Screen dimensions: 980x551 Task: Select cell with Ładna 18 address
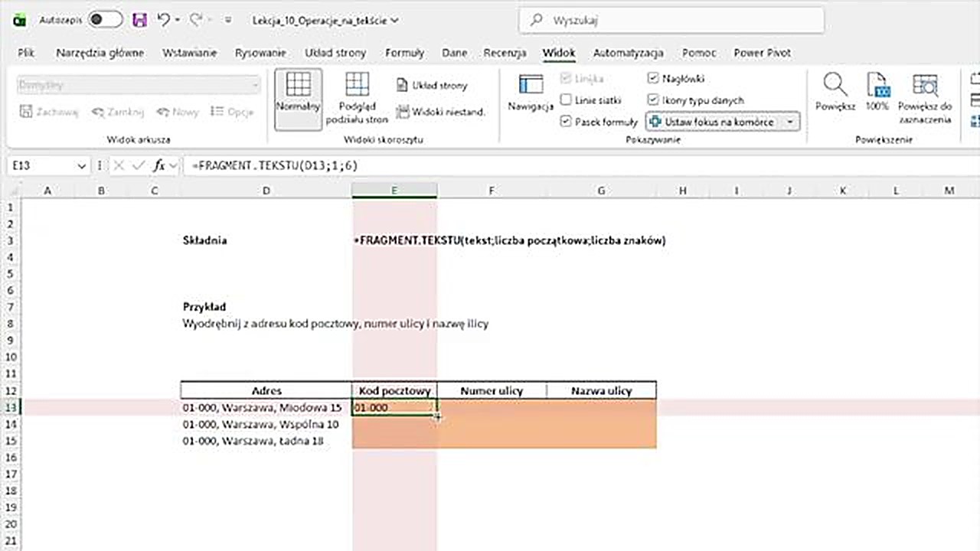pyautogui.click(x=266, y=441)
